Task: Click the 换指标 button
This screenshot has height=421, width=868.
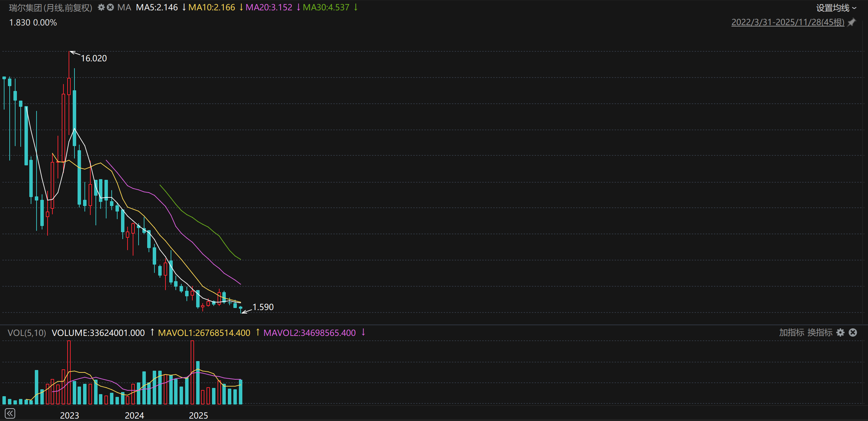Action: coord(820,332)
